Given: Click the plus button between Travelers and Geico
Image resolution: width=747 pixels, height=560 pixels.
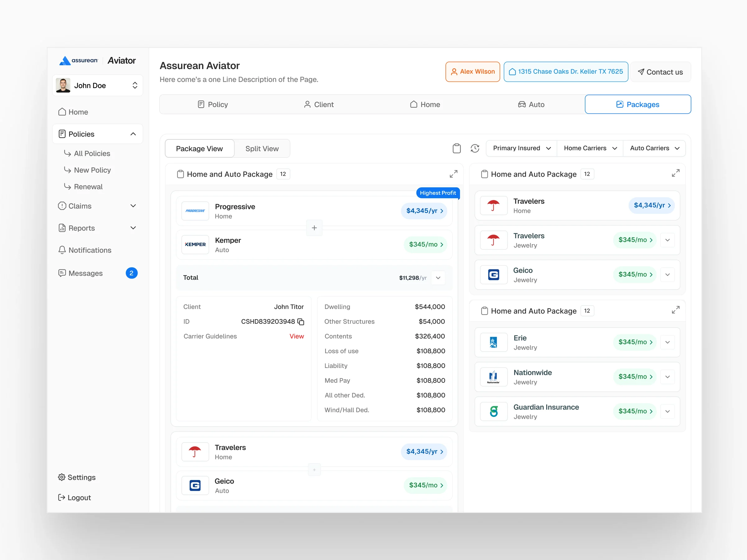Looking at the screenshot, I should [x=314, y=469].
